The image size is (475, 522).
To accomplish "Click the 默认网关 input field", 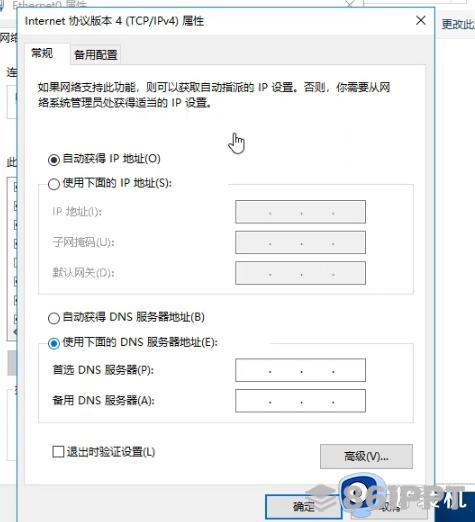I will tap(300, 273).
